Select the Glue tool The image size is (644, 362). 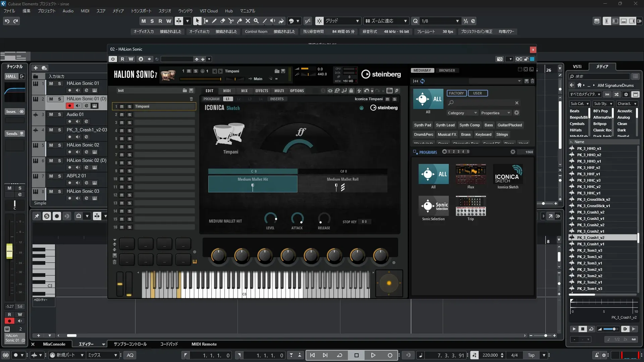[239, 21]
